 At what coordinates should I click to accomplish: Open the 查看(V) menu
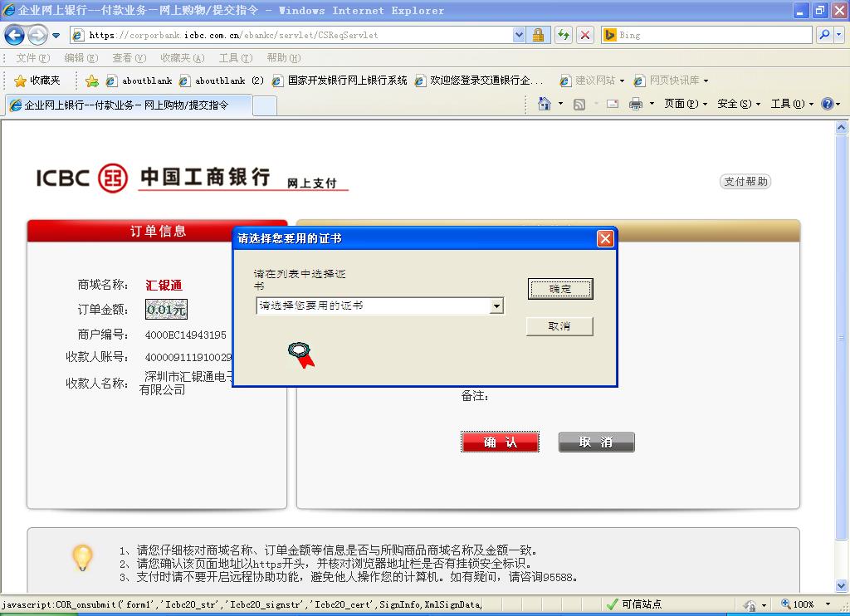(129, 58)
